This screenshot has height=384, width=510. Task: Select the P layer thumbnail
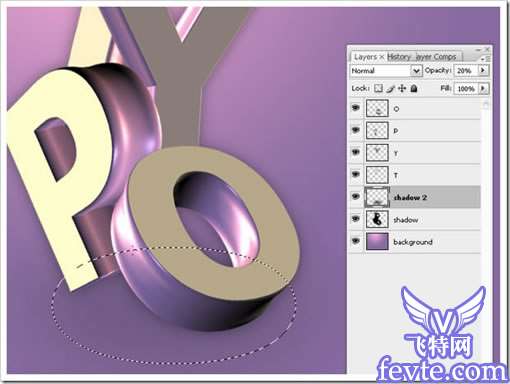pyautogui.click(x=377, y=130)
